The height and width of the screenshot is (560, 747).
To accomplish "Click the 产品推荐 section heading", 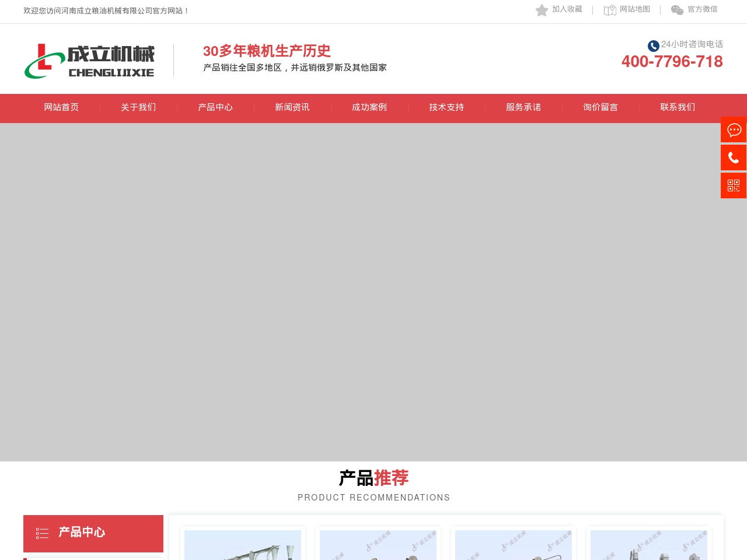I will (373, 478).
